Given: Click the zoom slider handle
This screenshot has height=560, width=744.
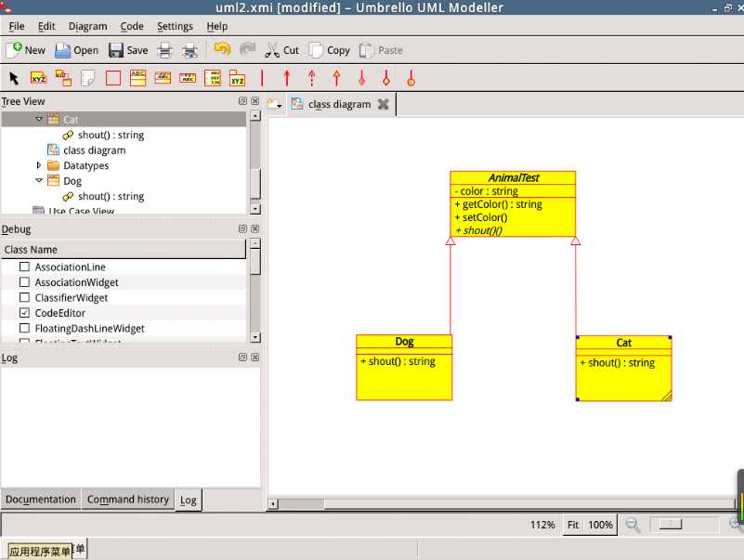Looking at the screenshot, I should [671, 524].
